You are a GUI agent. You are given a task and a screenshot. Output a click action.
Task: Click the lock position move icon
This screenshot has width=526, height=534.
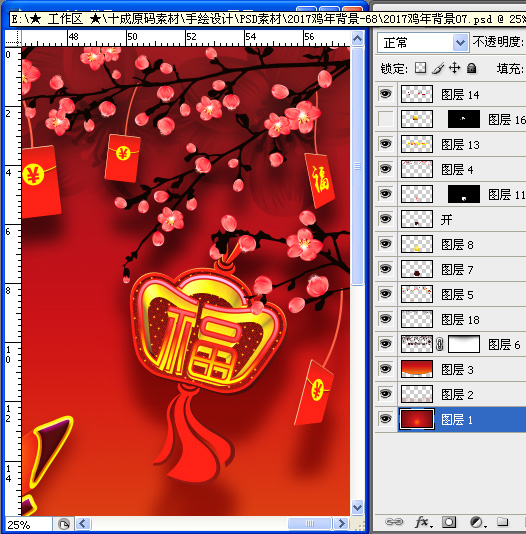455,68
